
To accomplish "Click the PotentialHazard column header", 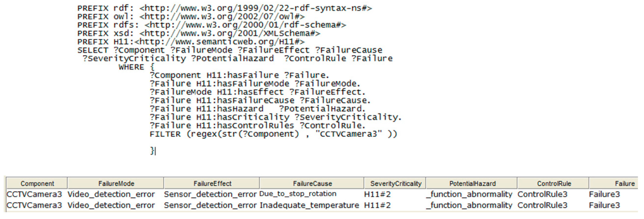I will [472, 183].
